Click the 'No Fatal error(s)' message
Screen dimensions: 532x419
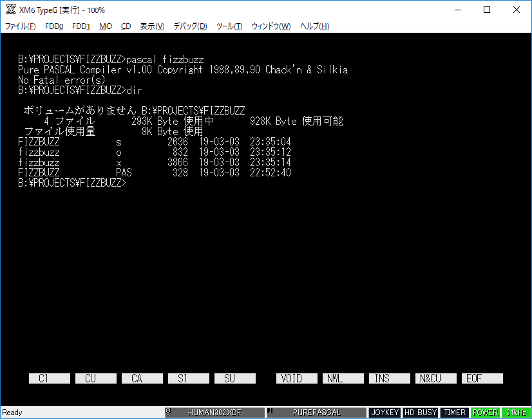click(x=61, y=80)
